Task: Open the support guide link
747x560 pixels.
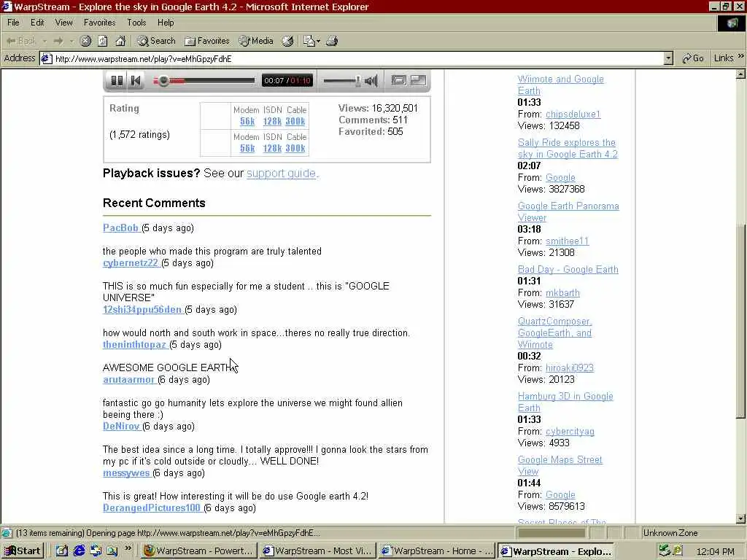Action: [x=282, y=174]
